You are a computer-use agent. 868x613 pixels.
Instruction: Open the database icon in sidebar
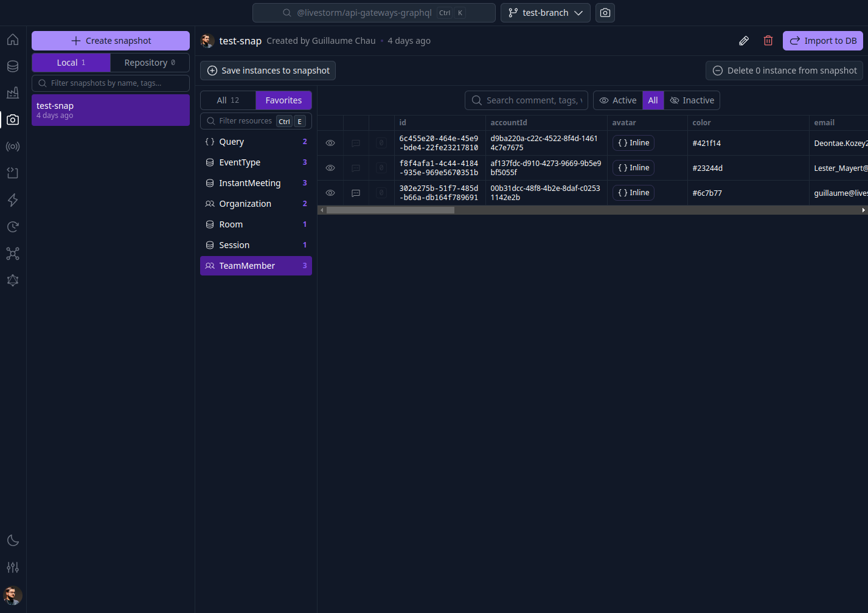(x=13, y=66)
